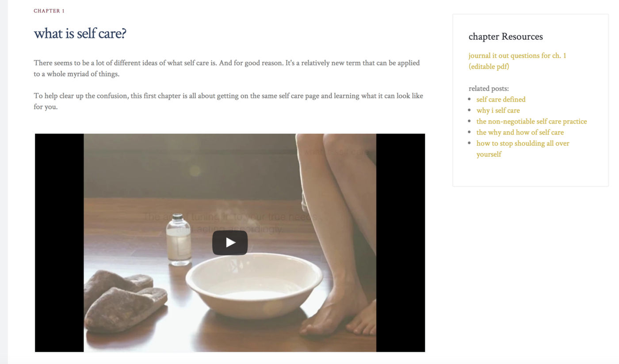619x364 pixels.
Task: Open journal it out questions for ch. 1 link
Action: (517, 61)
